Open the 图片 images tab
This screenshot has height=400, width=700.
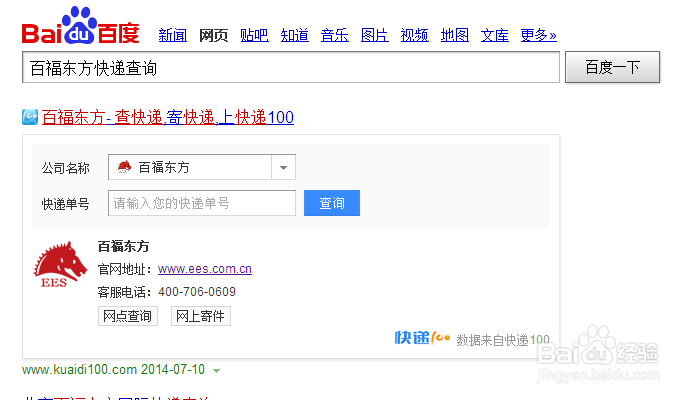[x=375, y=35]
